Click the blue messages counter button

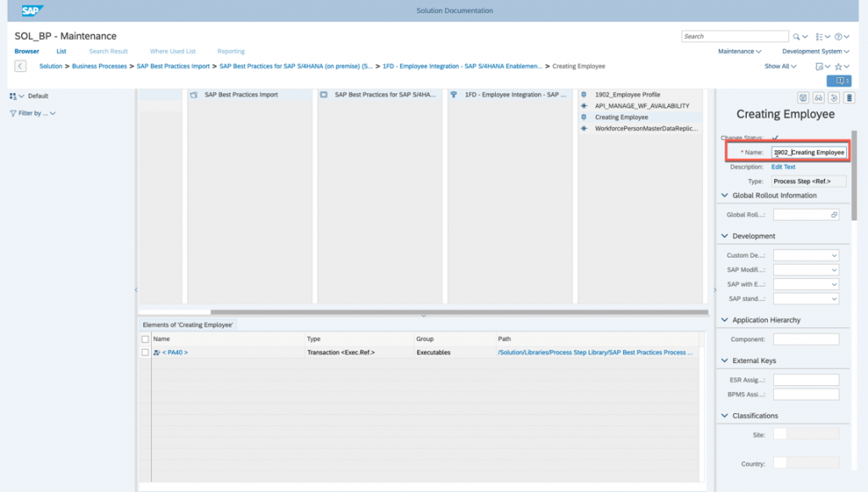(838, 81)
